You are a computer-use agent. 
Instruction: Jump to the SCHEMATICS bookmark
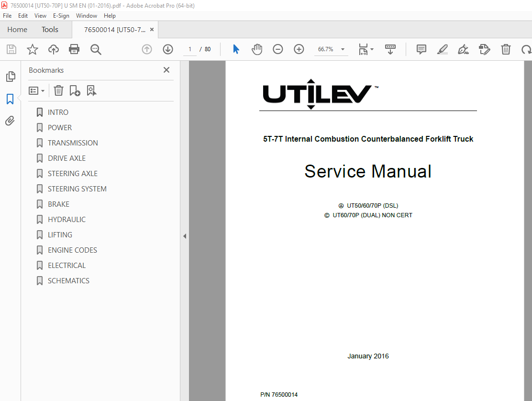coord(68,280)
